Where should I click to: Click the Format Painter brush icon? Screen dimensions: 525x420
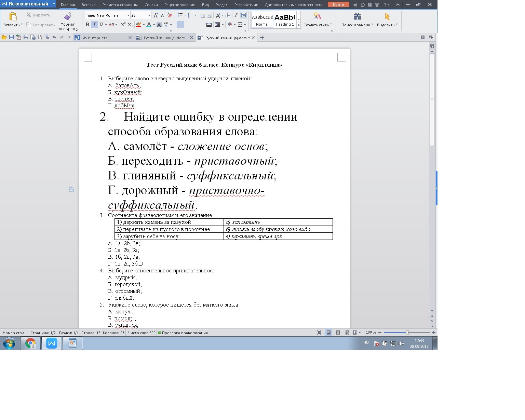pyautogui.click(x=68, y=17)
